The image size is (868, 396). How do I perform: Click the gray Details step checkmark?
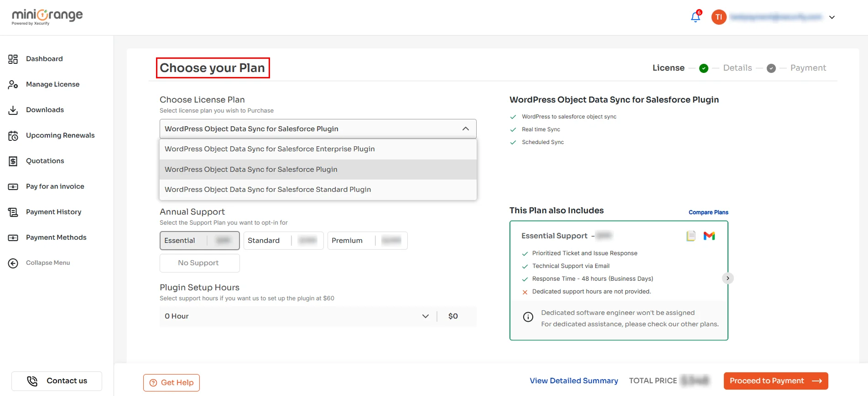pyautogui.click(x=771, y=68)
